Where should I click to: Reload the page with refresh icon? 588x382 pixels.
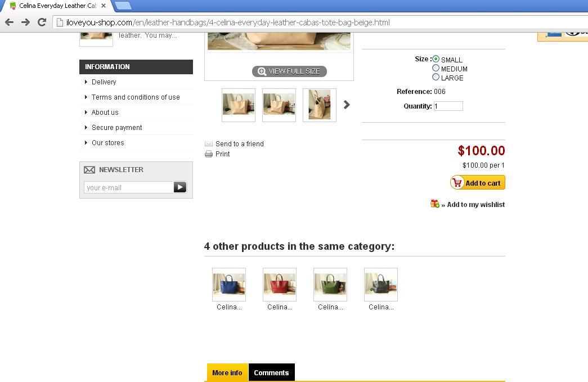[42, 22]
